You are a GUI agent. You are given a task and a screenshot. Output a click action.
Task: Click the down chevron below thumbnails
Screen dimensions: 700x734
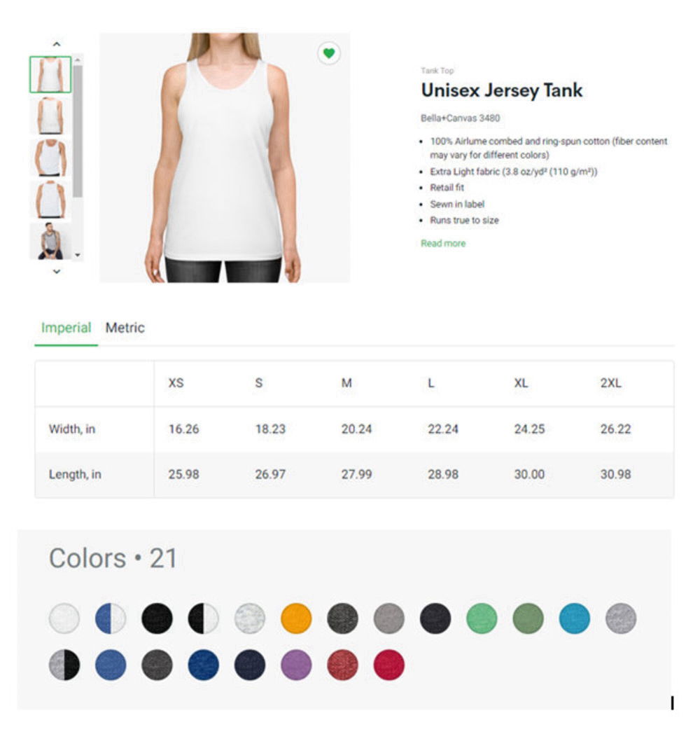click(57, 272)
